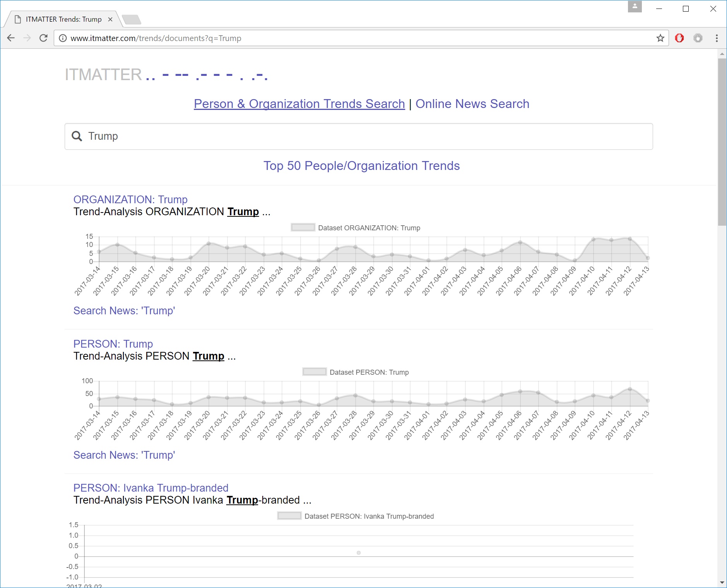727x588 pixels.
Task: Click the 2017-04-12 peak point on PERSON chart
Action: [630, 389]
